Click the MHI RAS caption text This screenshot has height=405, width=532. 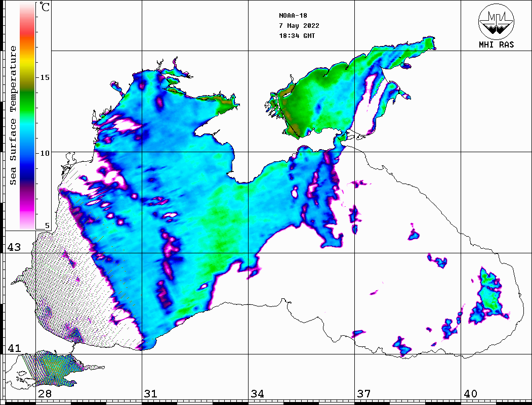click(x=497, y=44)
